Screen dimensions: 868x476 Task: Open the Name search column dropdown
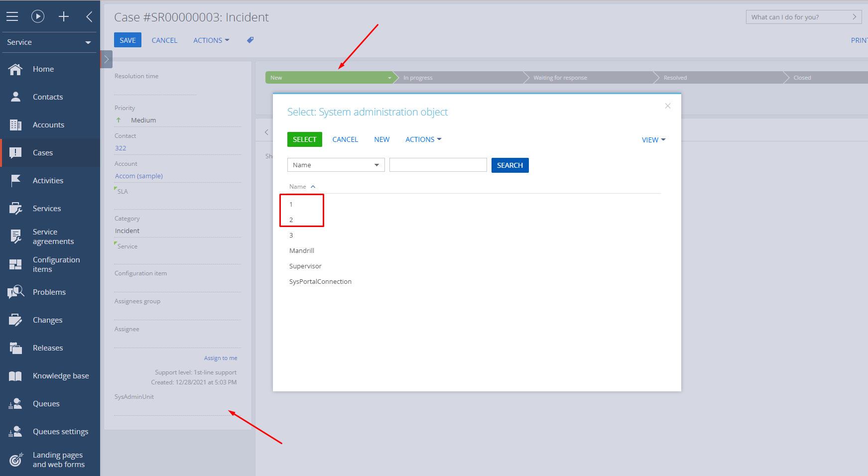(336, 165)
